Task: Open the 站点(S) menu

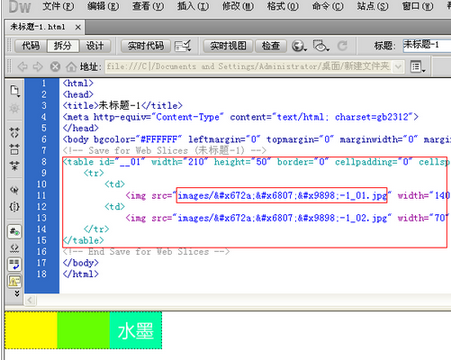Action: click(x=372, y=6)
